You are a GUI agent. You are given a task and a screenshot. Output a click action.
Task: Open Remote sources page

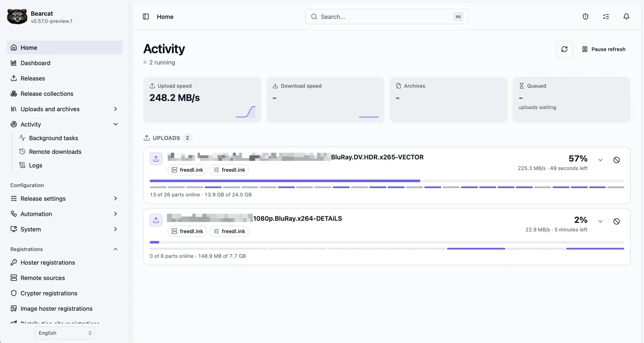click(65, 278)
